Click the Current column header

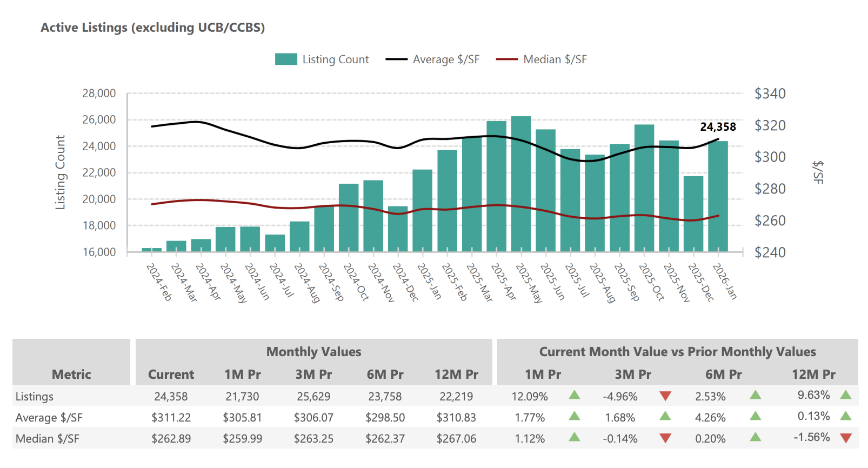pos(171,375)
